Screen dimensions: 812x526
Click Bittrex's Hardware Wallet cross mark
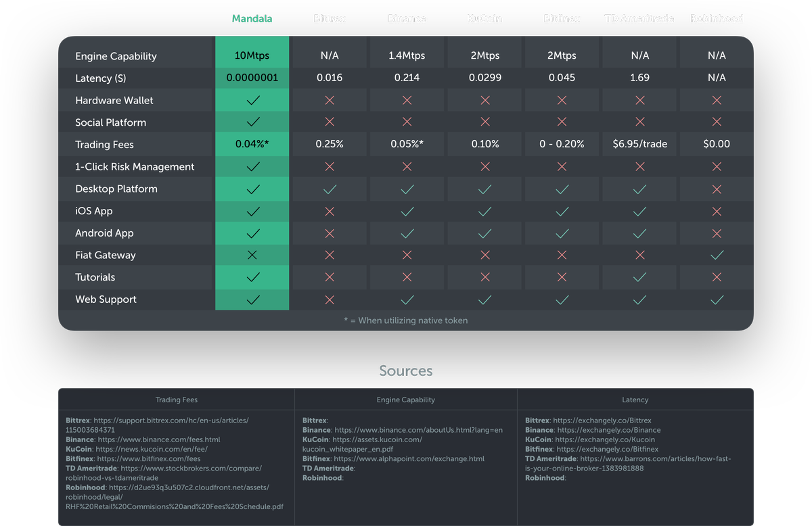point(330,100)
